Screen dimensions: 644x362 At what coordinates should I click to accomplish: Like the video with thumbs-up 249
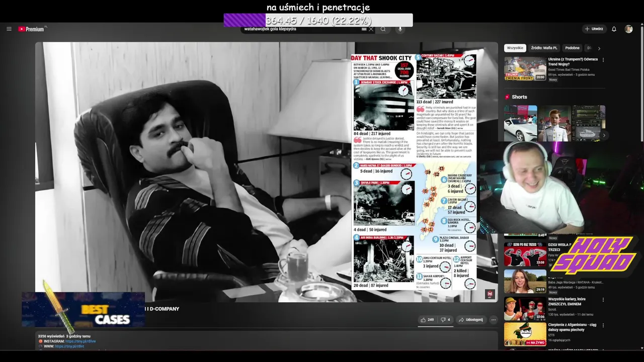click(428, 320)
